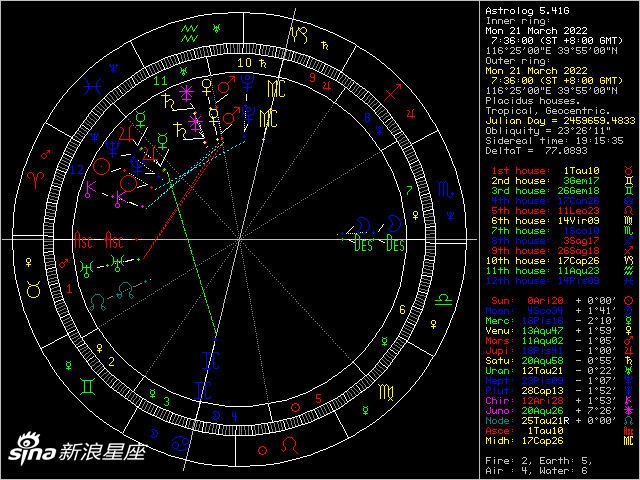The image size is (640, 480).
Task: Click the Moon glyph beside the Moon row
Action: click(629, 311)
